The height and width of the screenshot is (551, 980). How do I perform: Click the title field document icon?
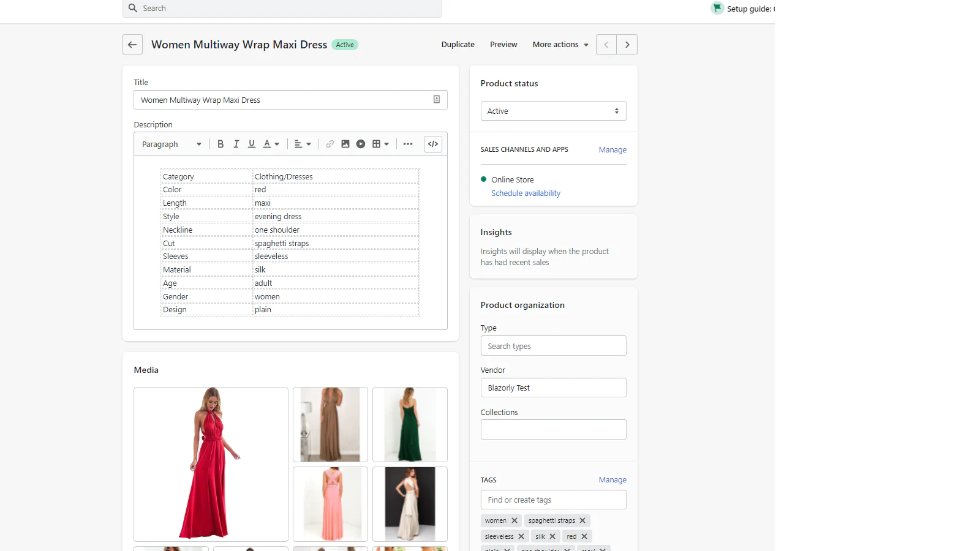coord(437,99)
